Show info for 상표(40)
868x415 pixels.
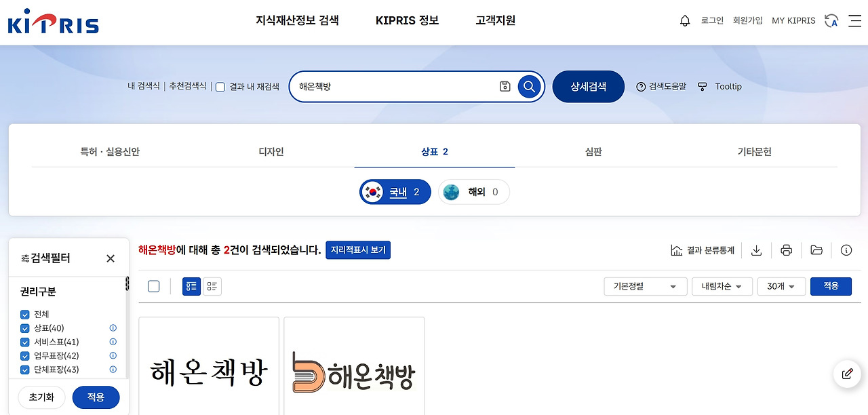113,328
